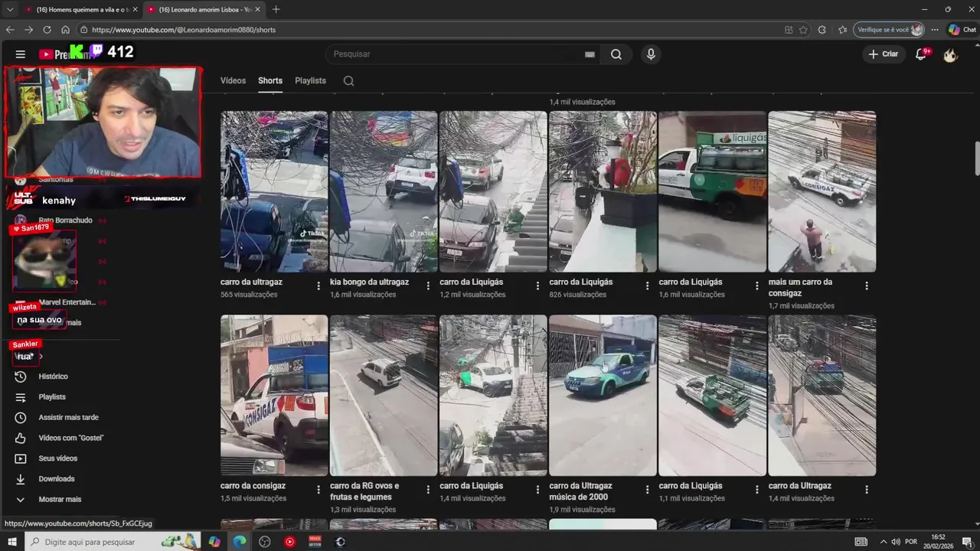Open a new browser tab

pyautogui.click(x=276, y=9)
